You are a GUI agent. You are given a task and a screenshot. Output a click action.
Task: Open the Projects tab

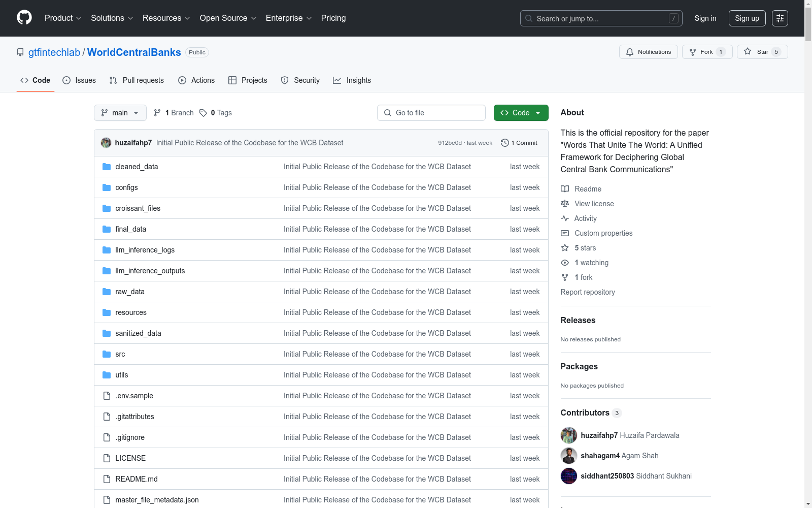pos(248,80)
